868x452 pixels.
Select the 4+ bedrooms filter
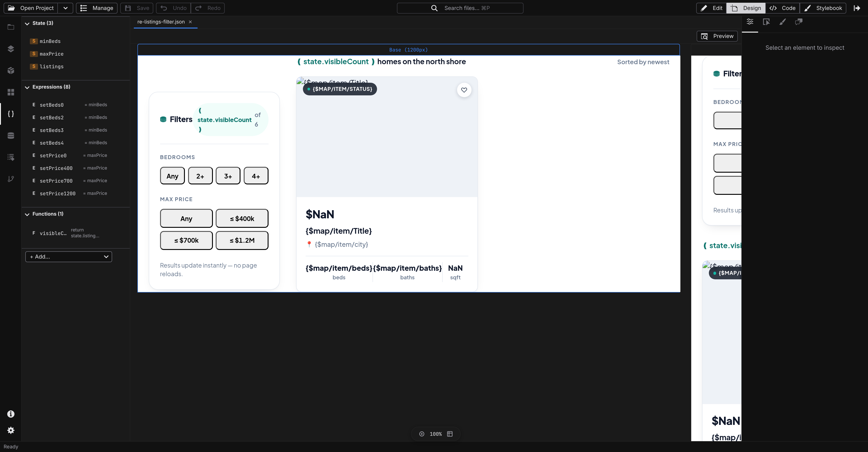pos(256,176)
